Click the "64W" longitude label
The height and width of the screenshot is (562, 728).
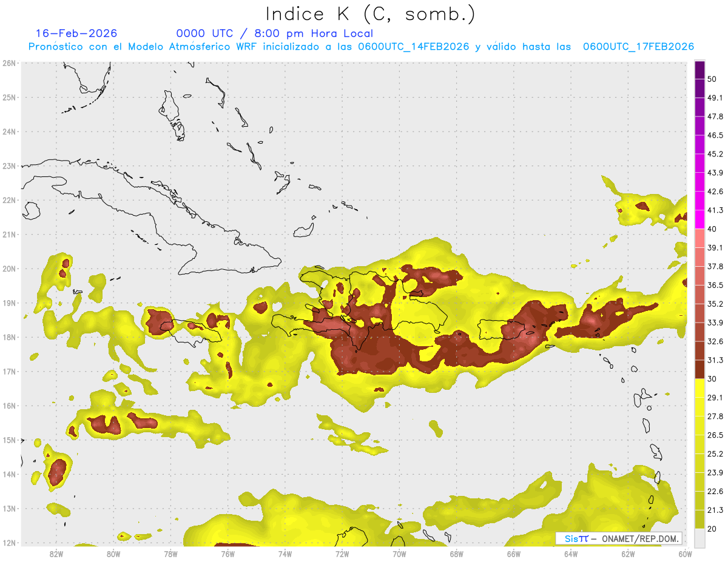pos(570,554)
